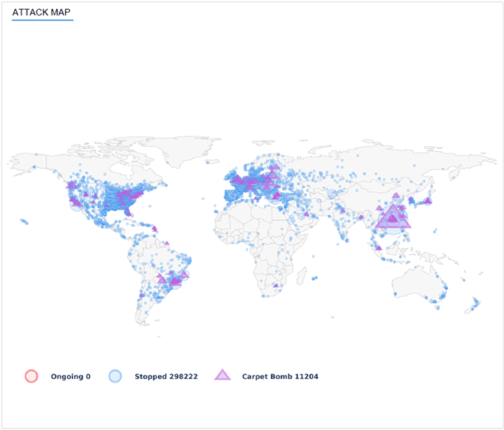Viewport: 504px width, 430px height.
Task: Click the carpet bomb triangle near Puerto Rico
Action: click(154, 229)
